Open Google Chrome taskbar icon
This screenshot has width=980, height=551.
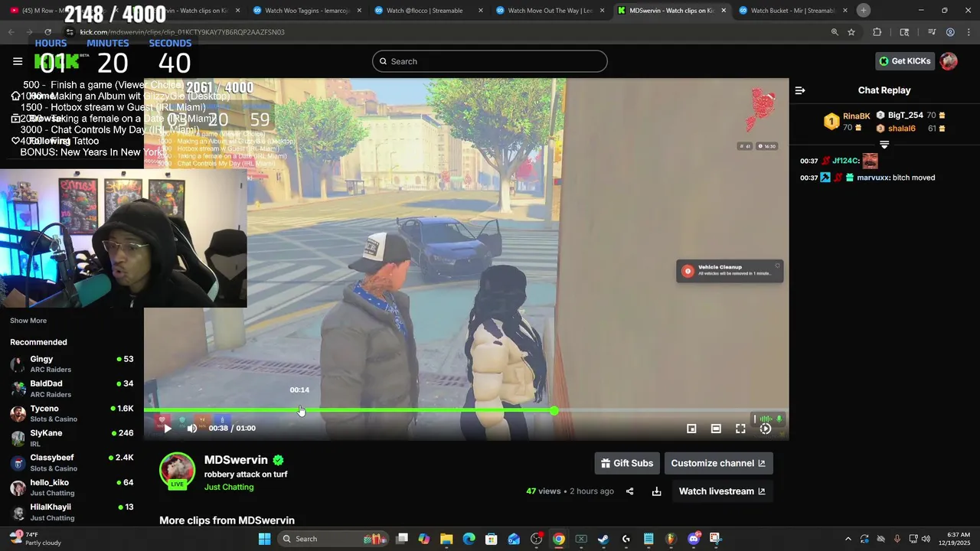coord(559,539)
